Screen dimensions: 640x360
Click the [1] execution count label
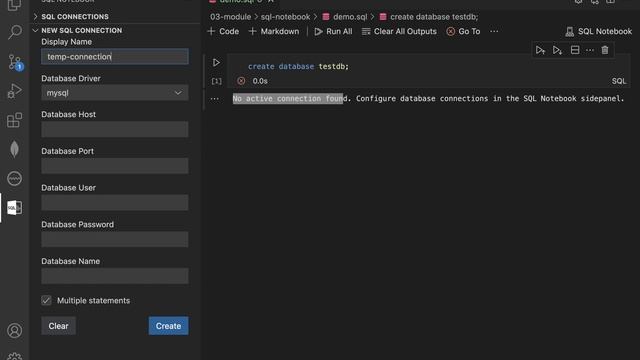(217, 81)
